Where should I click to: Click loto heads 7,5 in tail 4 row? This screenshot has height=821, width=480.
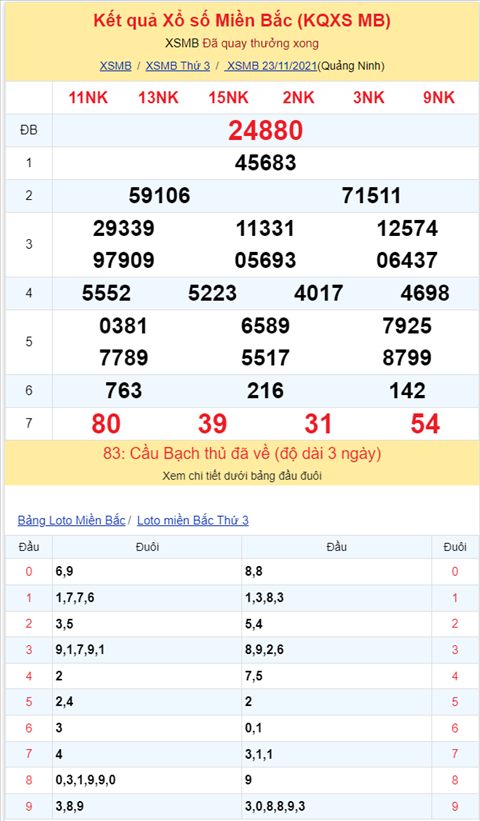coord(254,676)
